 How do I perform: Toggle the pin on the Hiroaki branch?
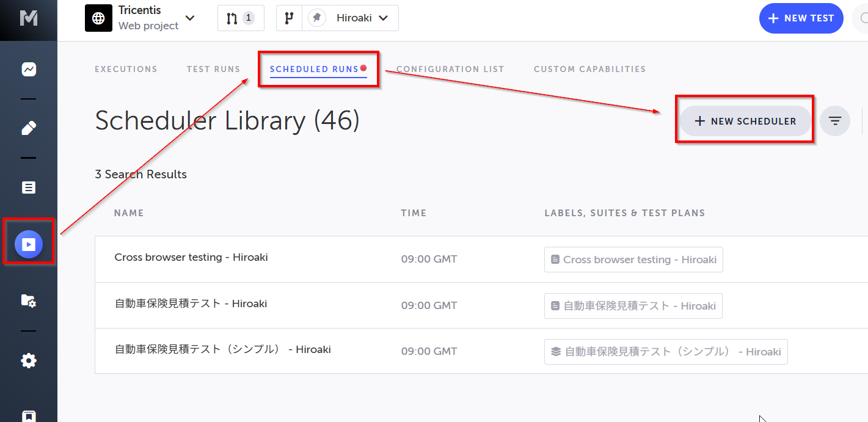[x=316, y=18]
